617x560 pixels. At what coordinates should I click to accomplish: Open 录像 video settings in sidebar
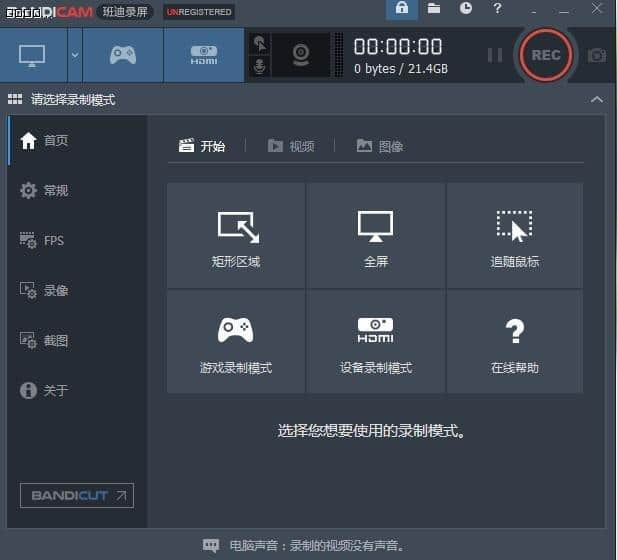pos(77,290)
